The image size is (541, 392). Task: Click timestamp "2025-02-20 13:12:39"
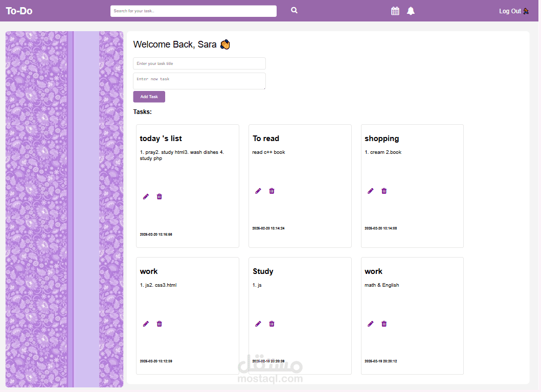[156, 361]
